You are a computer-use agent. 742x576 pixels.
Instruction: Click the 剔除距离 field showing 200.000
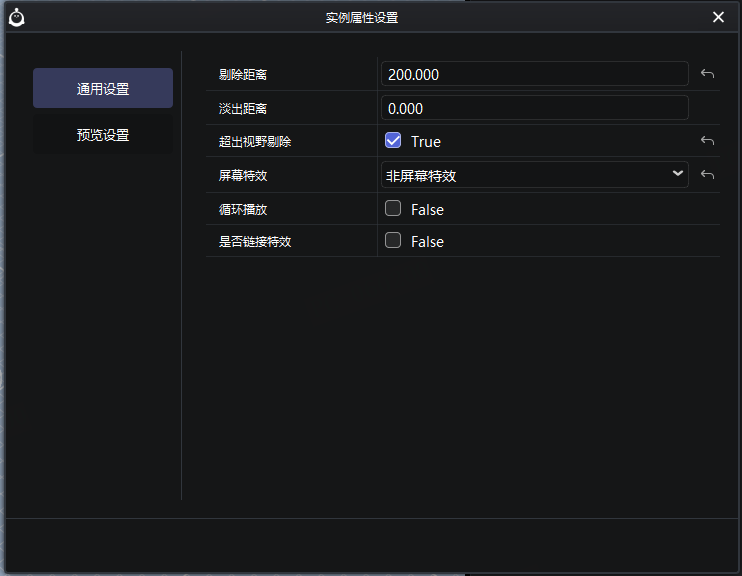pos(534,74)
